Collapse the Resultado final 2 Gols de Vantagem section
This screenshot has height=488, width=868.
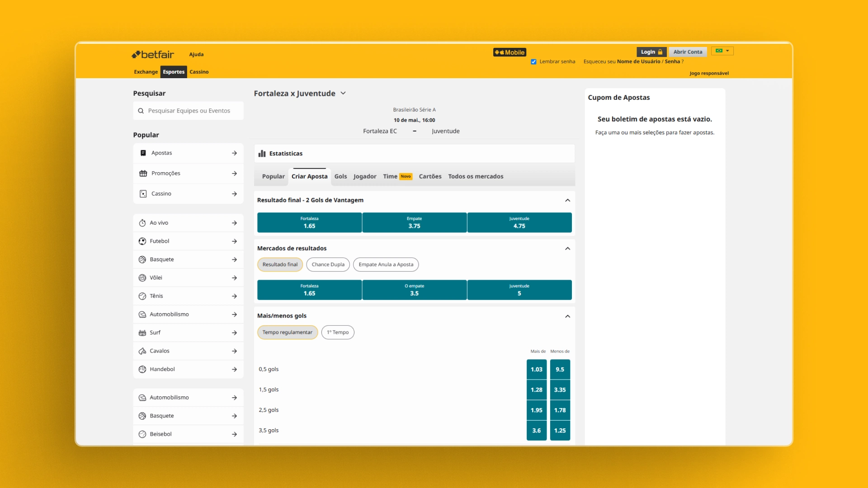pos(568,201)
